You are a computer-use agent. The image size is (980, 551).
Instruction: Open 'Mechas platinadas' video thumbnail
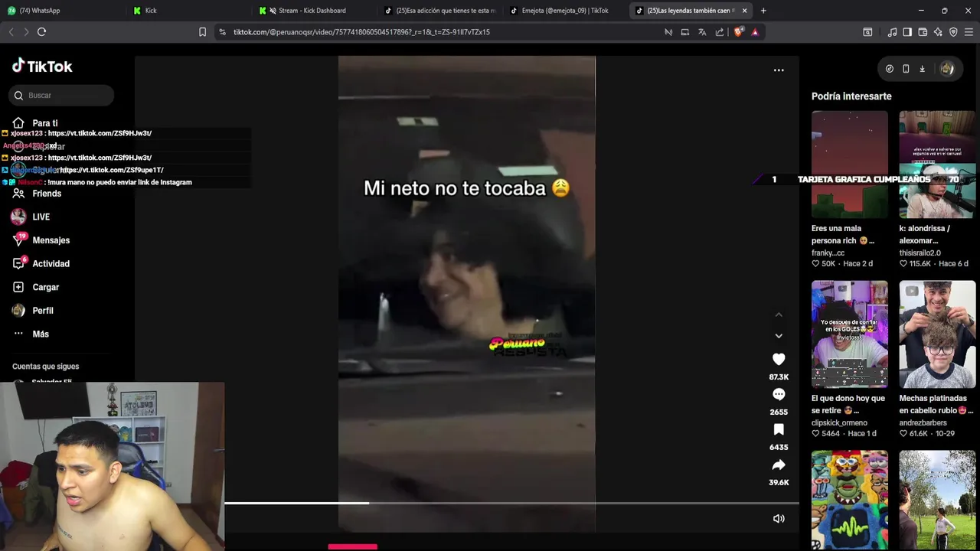pyautogui.click(x=937, y=334)
